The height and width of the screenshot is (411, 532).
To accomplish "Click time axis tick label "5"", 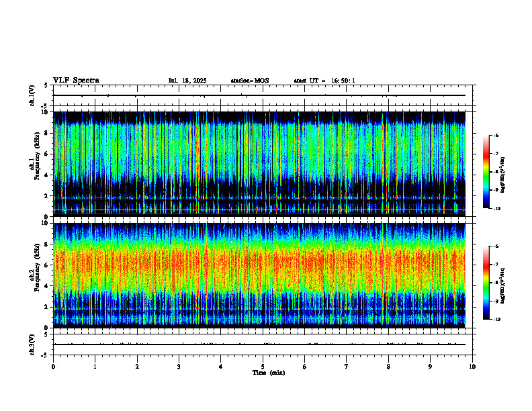I will [x=263, y=367].
